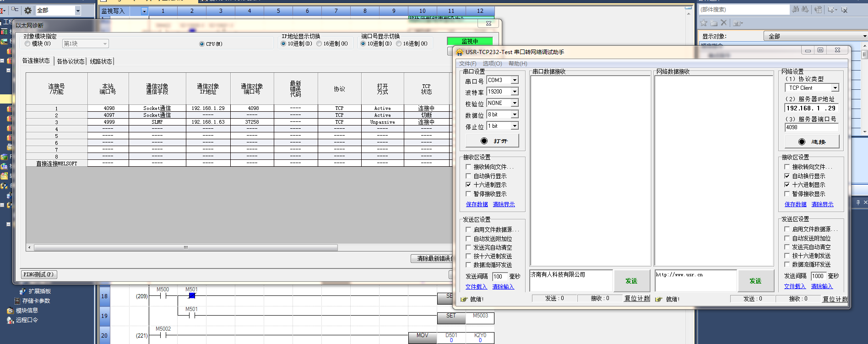Open the 串口号 COM3 port dropdown
Viewport: 868px width, 344px height.
coord(515,80)
